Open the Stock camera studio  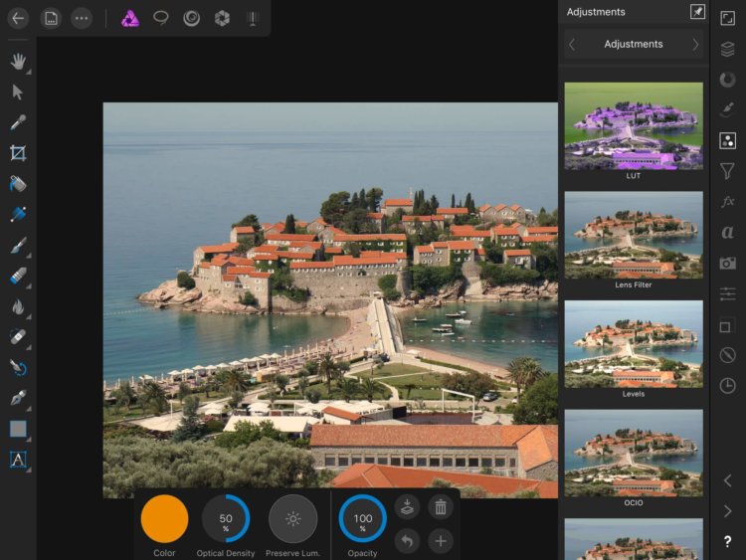[x=727, y=263]
